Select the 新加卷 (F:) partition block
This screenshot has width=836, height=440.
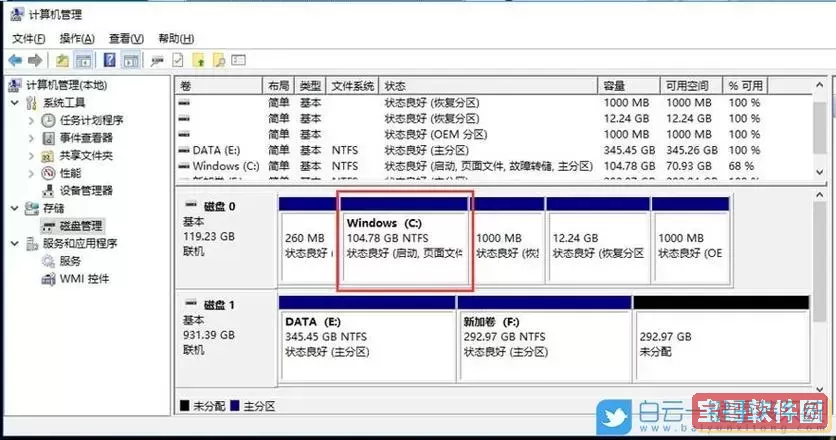point(544,339)
